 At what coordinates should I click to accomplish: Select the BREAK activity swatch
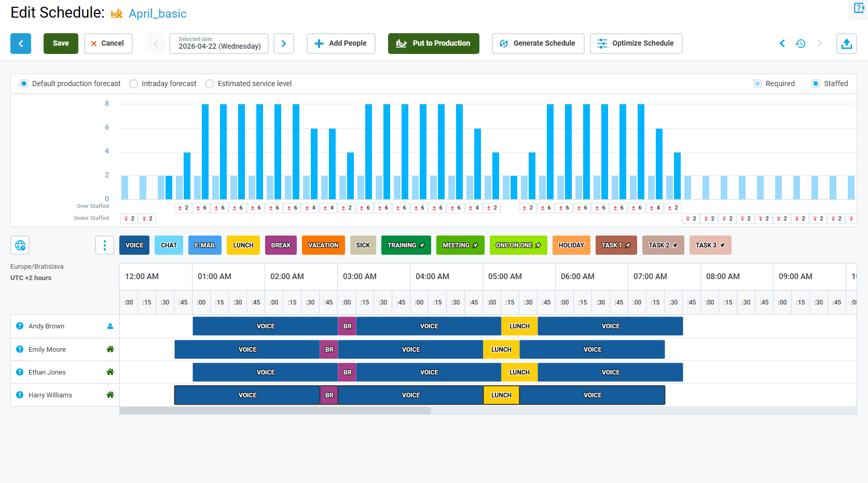click(281, 245)
